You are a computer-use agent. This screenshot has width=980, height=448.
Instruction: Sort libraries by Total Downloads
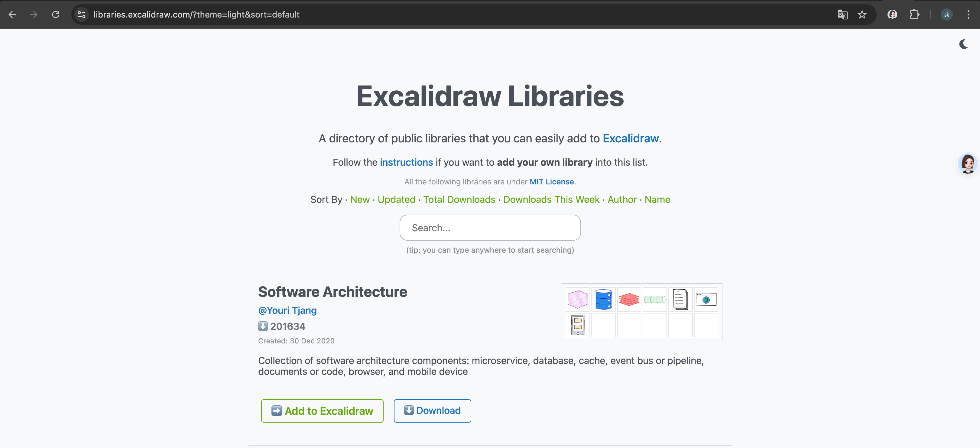tap(459, 199)
